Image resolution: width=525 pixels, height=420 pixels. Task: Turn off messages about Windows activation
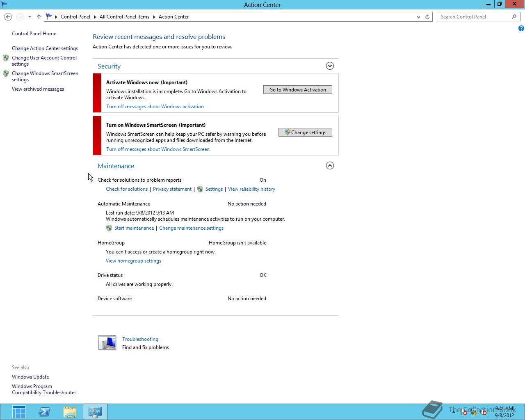coord(155,107)
